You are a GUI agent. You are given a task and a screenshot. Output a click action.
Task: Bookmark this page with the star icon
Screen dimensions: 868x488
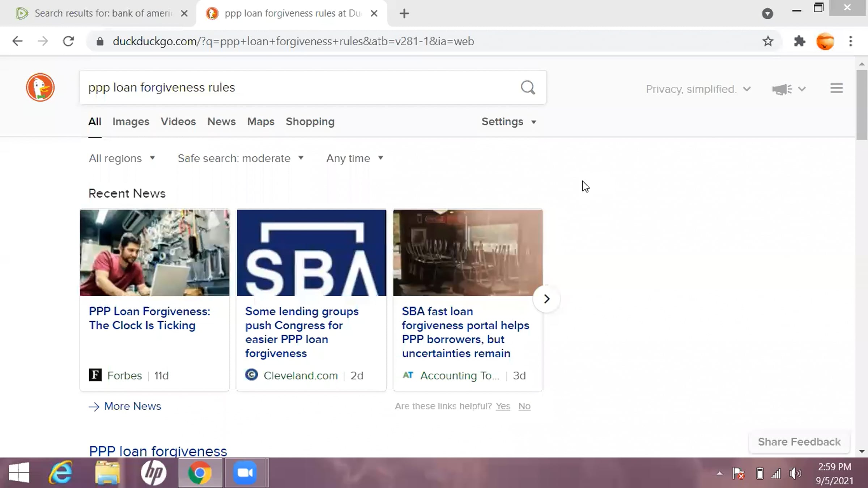[x=768, y=41]
